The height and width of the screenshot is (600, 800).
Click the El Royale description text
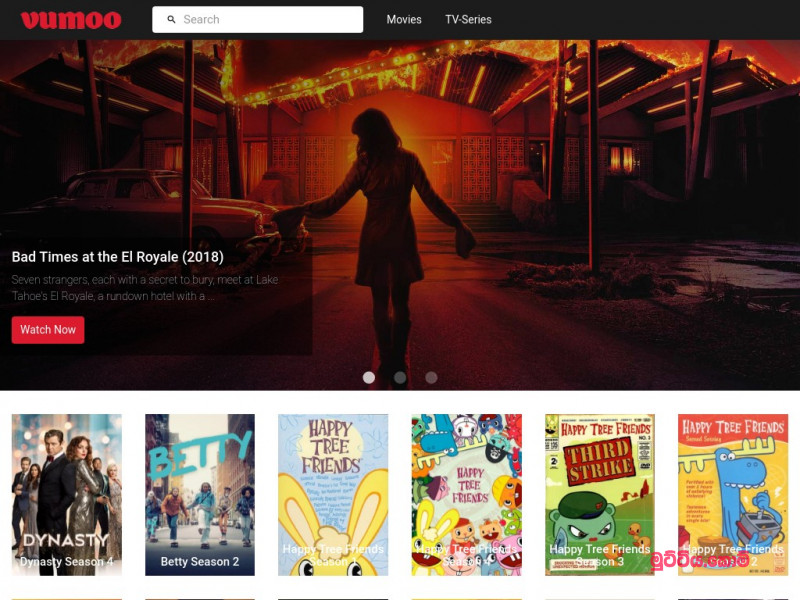point(145,288)
